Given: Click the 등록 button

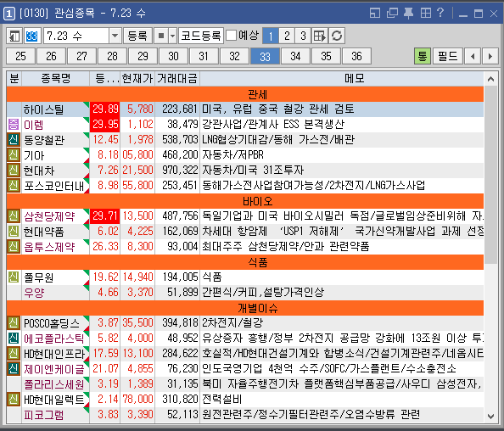Looking at the screenshot, I should tap(137, 36).
